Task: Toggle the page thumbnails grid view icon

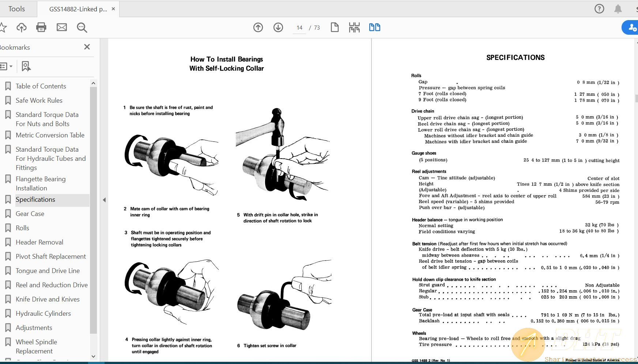Action: [x=354, y=27]
